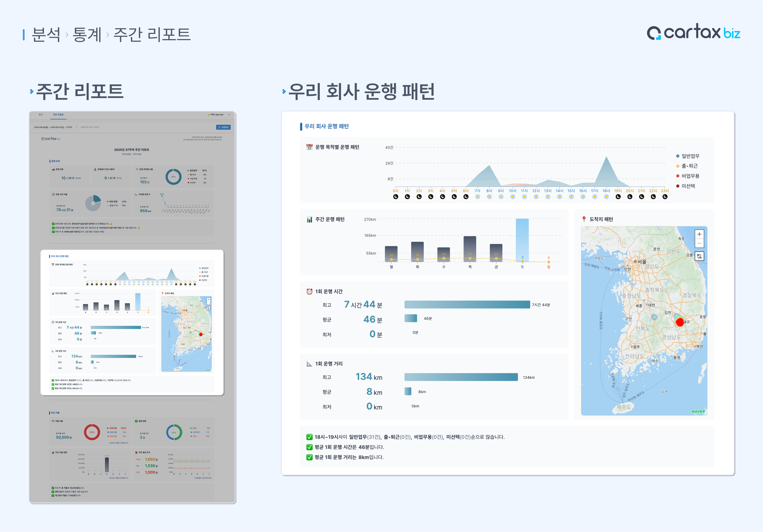Open the week range dropdown 2025.09.08 ~ 09.14
This screenshot has height=532, width=763.
pyautogui.click(x=56, y=127)
